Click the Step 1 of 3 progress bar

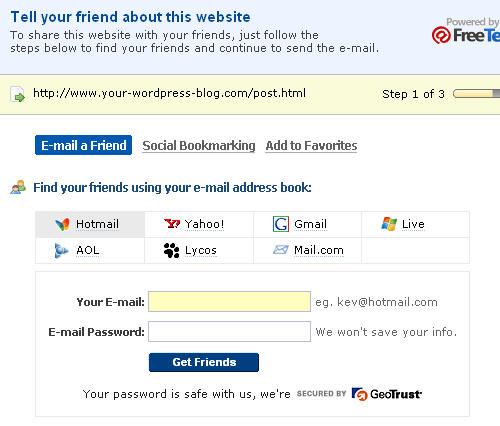tap(476, 94)
